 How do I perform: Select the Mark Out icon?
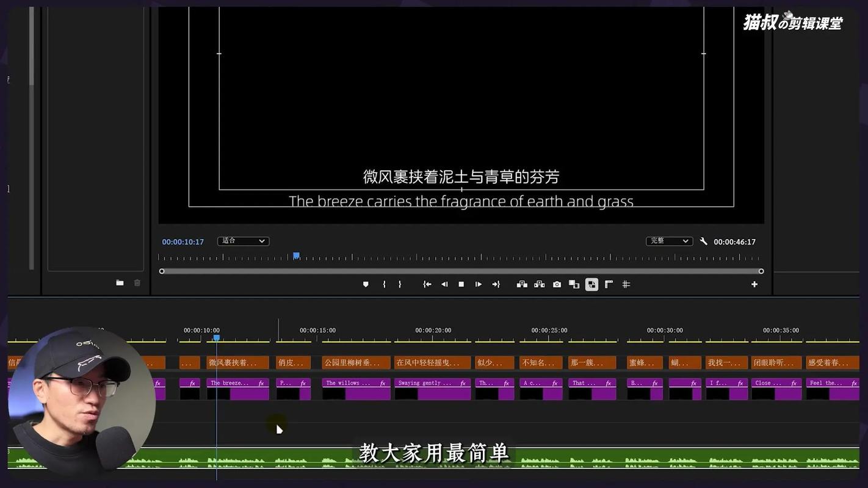(400, 284)
